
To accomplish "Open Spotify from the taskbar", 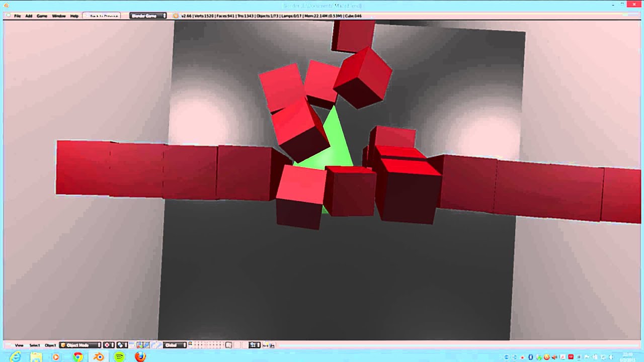I will [119, 357].
